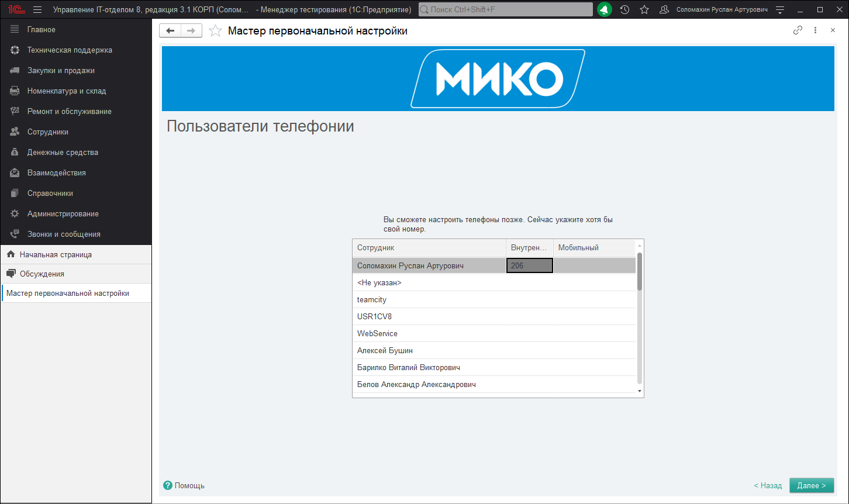
Task: Collapse the sidebar with the hamburger icon
Action: (36, 9)
